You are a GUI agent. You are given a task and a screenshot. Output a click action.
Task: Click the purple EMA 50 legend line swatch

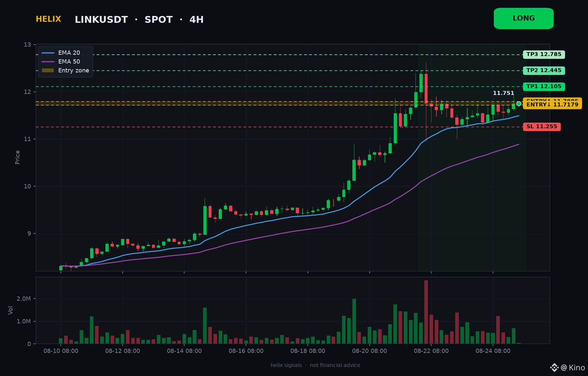48,62
